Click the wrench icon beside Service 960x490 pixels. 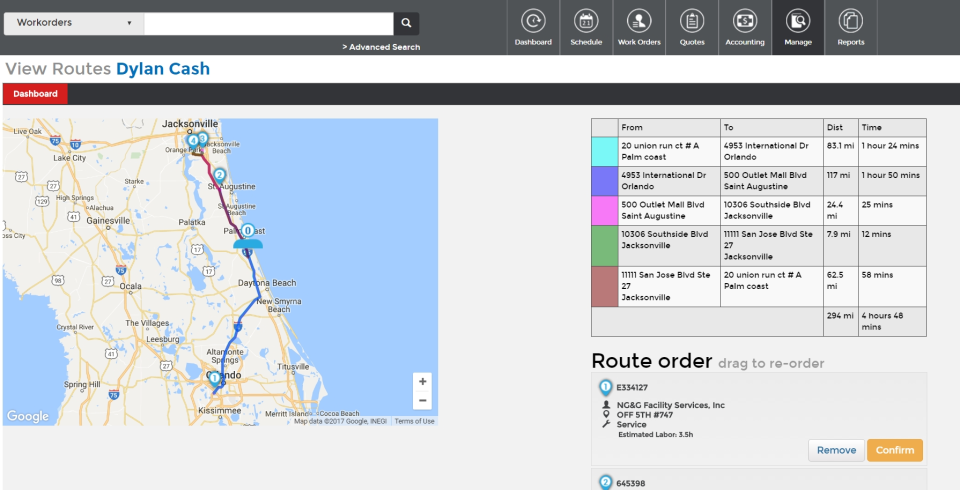606,424
